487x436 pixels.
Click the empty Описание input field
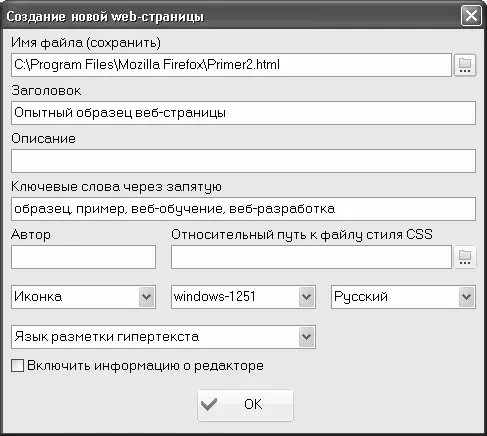(x=243, y=161)
